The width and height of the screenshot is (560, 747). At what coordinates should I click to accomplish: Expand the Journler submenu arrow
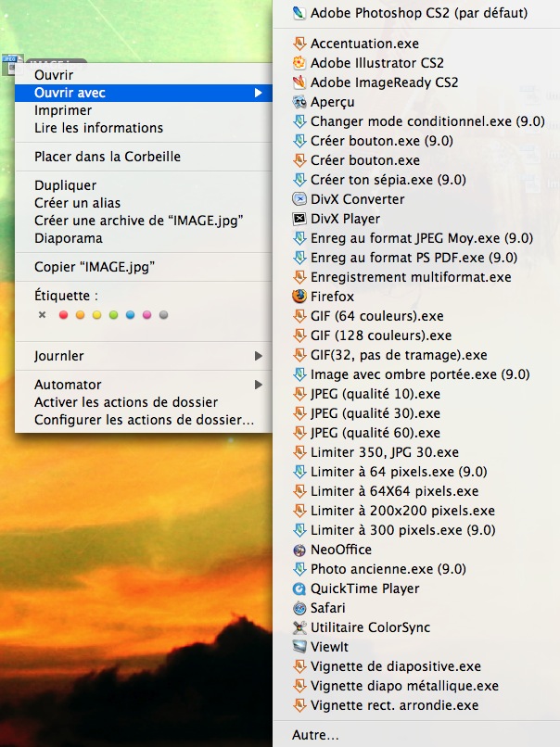(x=259, y=356)
